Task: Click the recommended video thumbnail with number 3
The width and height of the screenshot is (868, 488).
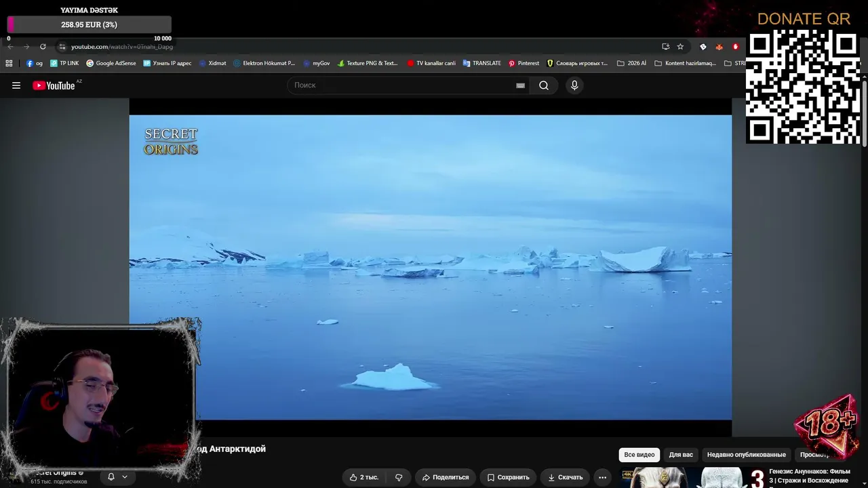Action: (x=692, y=478)
